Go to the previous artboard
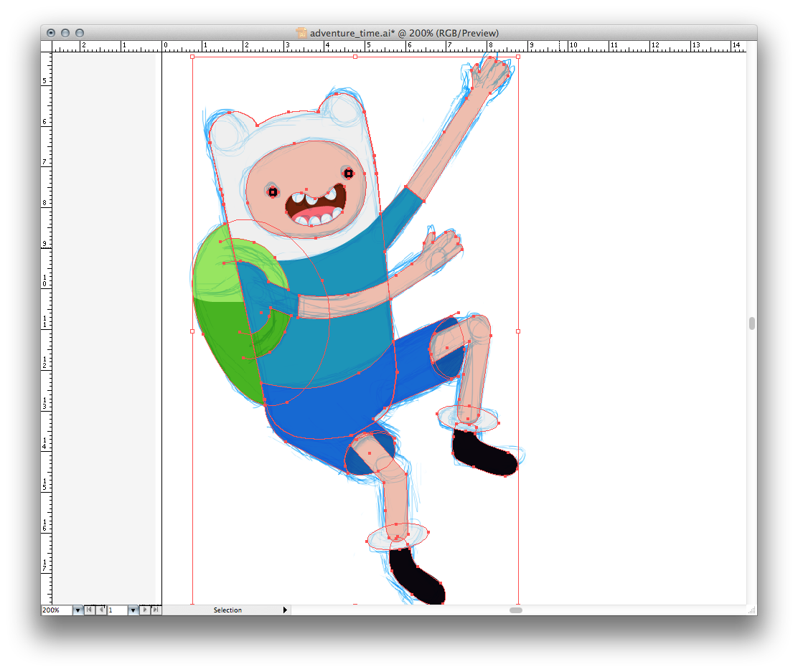This screenshot has height=672, width=798. (100, 610)
